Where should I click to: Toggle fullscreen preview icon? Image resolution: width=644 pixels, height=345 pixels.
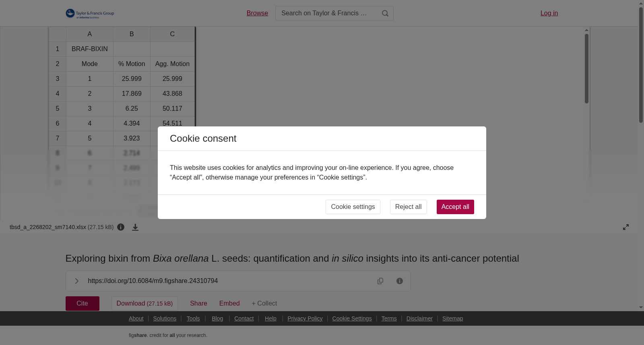[626, 227]
